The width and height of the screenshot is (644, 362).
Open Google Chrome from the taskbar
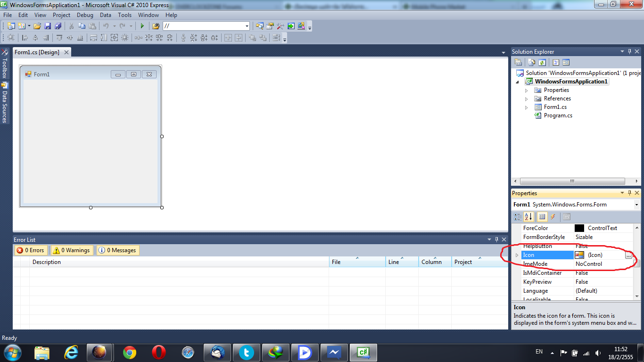pyautogui.click(x=130, y=352)
